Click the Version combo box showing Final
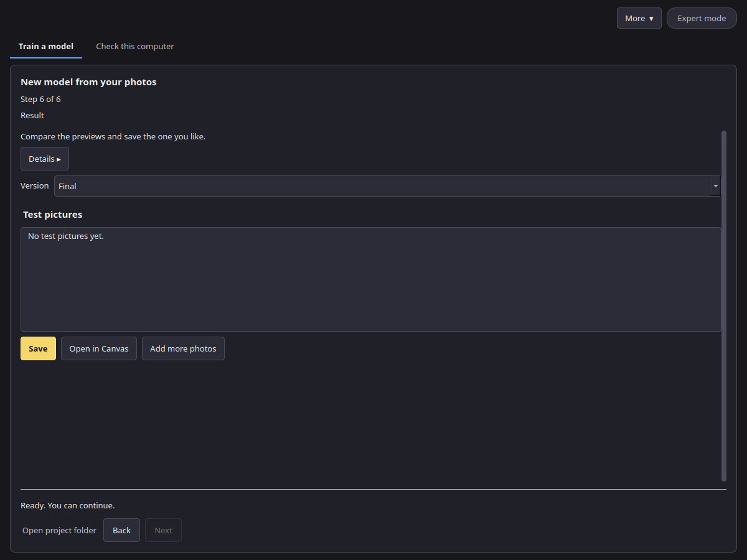747x560 pixels. pyautogui.click(x=387, y=186)
